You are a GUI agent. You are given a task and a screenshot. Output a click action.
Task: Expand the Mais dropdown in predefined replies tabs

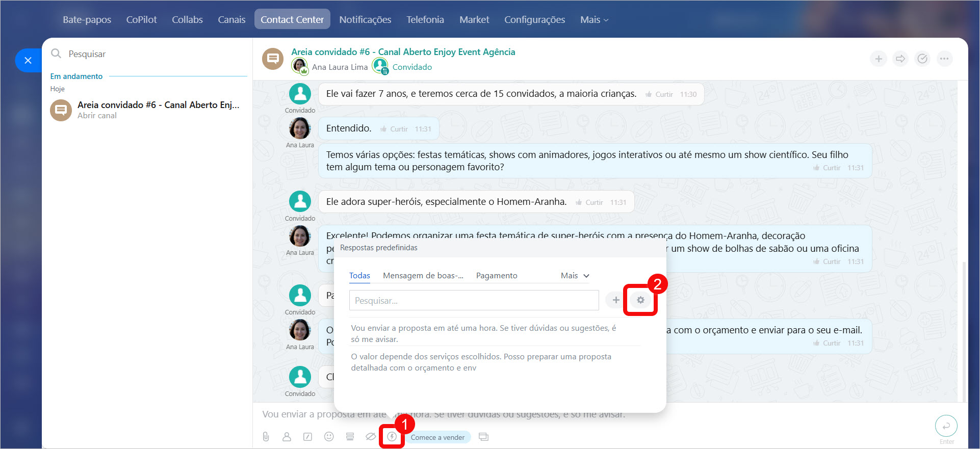(x=575, y=275)
